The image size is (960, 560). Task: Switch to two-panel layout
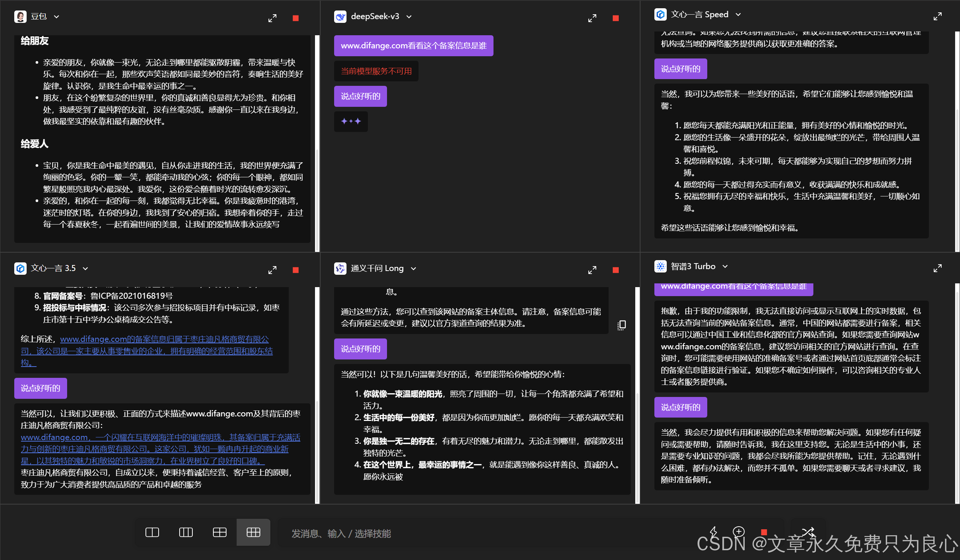coord(152,532)
